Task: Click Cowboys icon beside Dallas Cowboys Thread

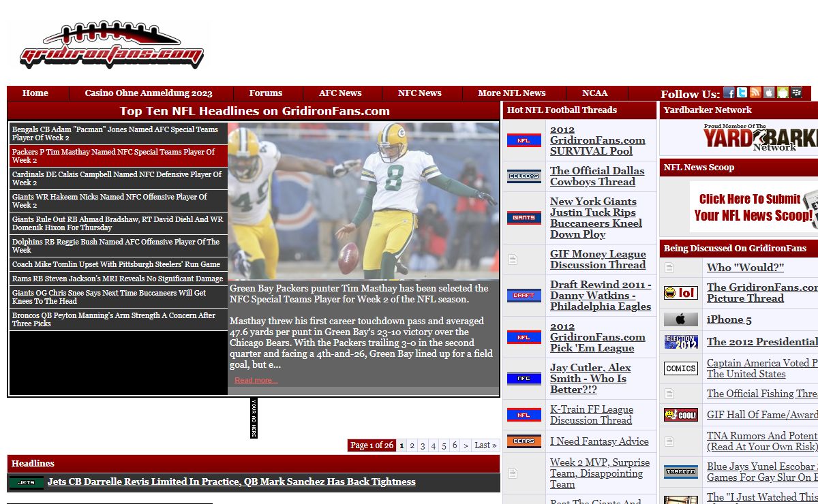Action: click(524, 176)
